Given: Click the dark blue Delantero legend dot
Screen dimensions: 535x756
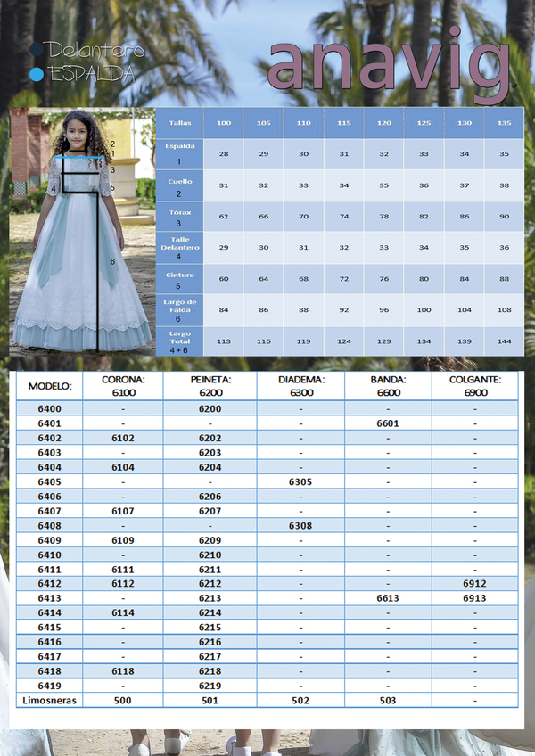Looking at the screenshot, I should point(37,50).
